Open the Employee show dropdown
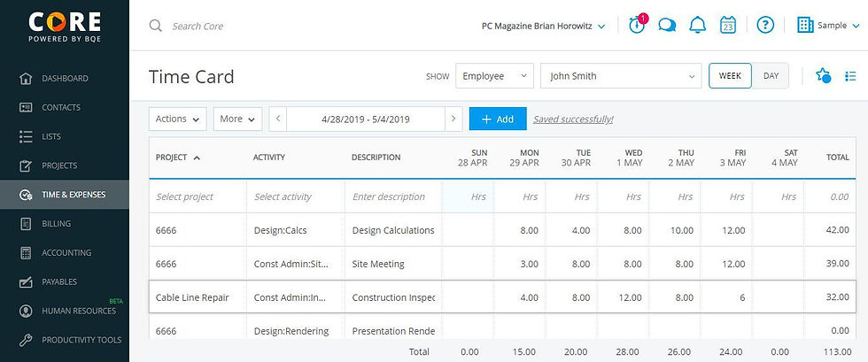 [494, 76]
